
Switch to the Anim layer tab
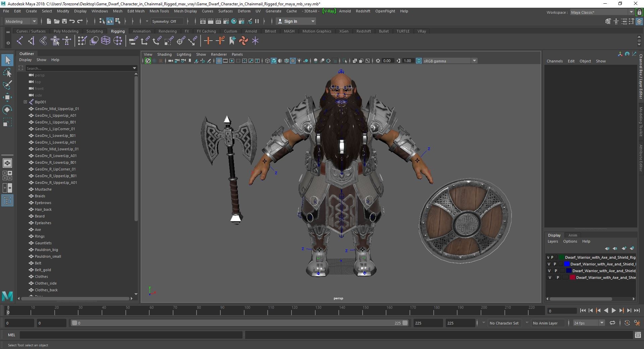pyautogui.click(x=573, y=235)
